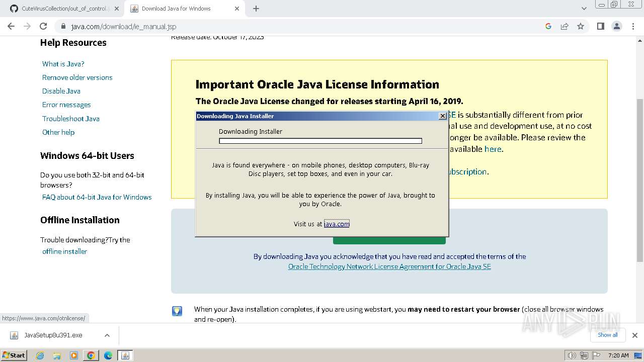This screenshot has width=644, height=362.
Task: Open File Explorer from taskbar
Action: [x=57, y=355]
